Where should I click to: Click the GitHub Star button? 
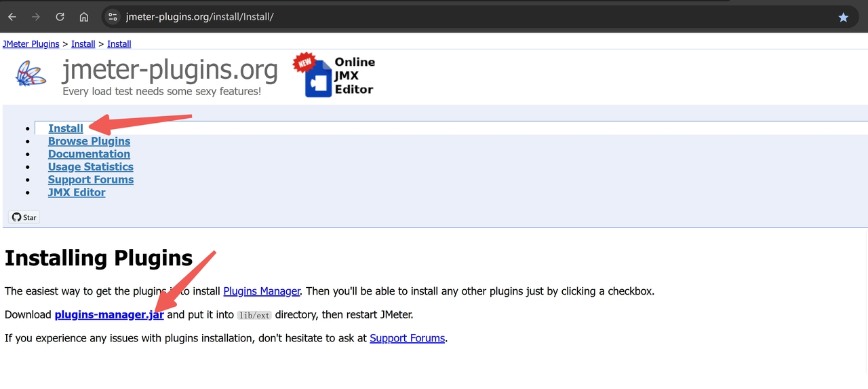24,217
